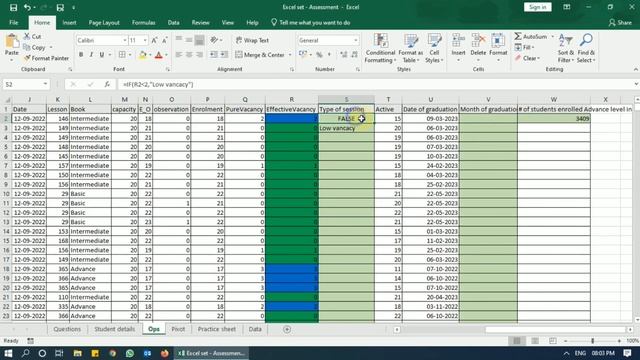Open File Explorer from the taskbar
This screenshot has height=360, width=640.
(78, 353)
